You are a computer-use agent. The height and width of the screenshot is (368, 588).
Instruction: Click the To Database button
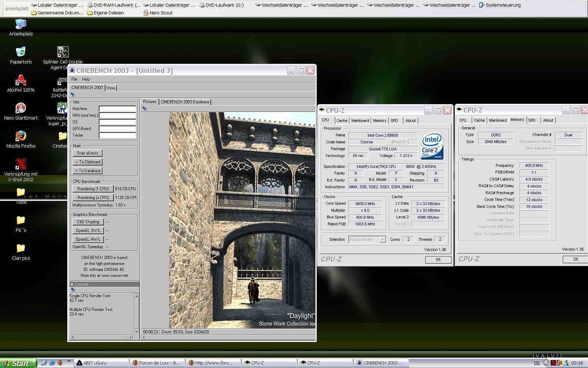pyautogui.click(x=87, y=171)
